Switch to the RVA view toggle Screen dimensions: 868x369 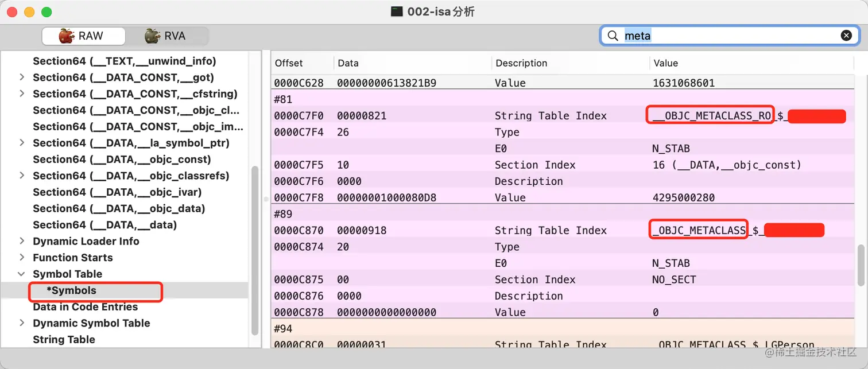coord(167,36)
